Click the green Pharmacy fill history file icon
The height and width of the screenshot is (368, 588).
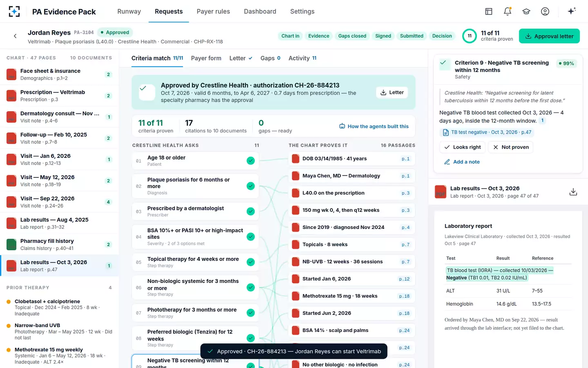pyautogui.click(x=11, y=245)
